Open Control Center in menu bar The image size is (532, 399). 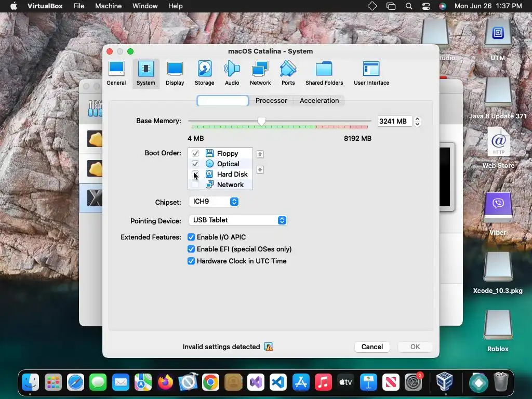[x=426, y=6]
